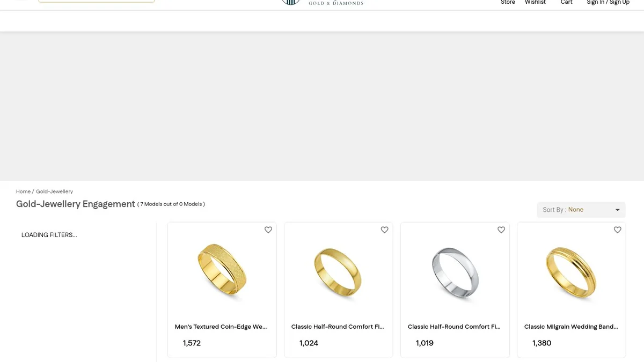Click Classic Milgrain Wedding Band title
The width and height of the screenshot is (644, 362).
[x=571, y=327]
